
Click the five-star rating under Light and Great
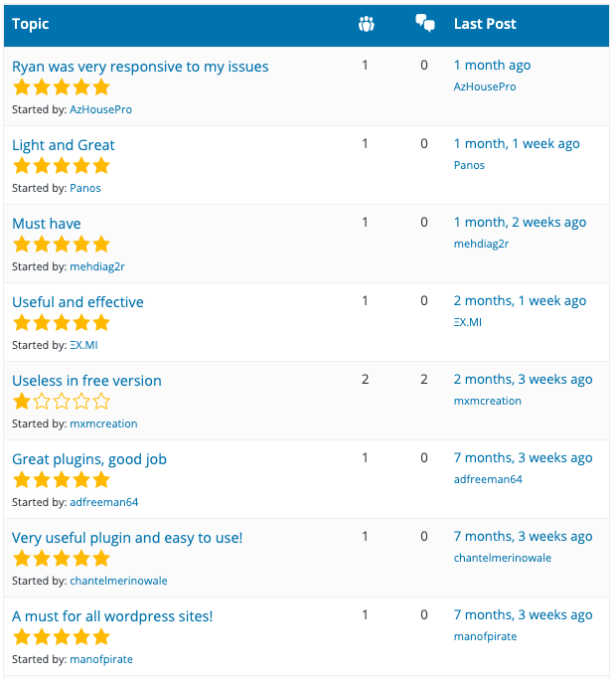coord(62,166)
